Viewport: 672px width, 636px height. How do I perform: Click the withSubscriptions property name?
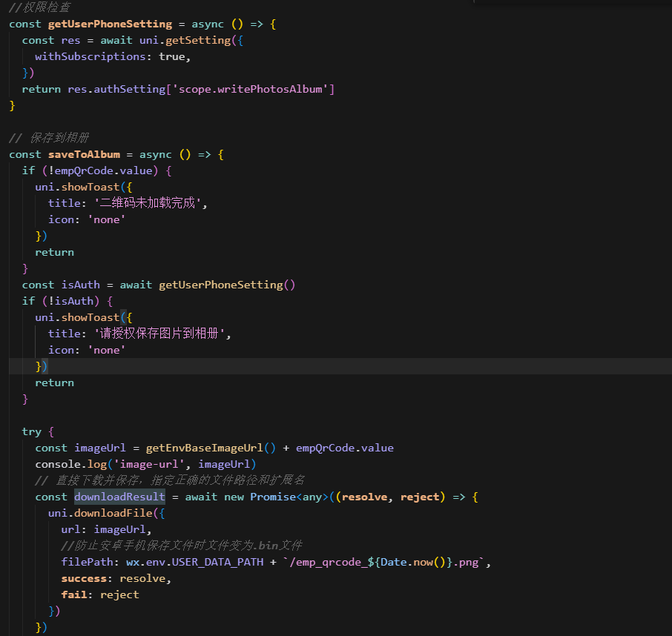point(90,56)
